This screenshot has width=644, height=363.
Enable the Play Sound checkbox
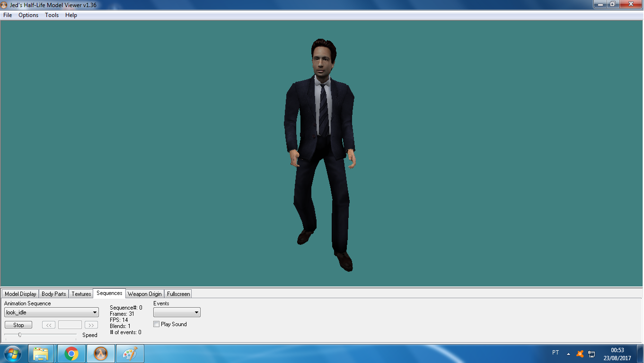pyautogui.click(x=157, y=324)
